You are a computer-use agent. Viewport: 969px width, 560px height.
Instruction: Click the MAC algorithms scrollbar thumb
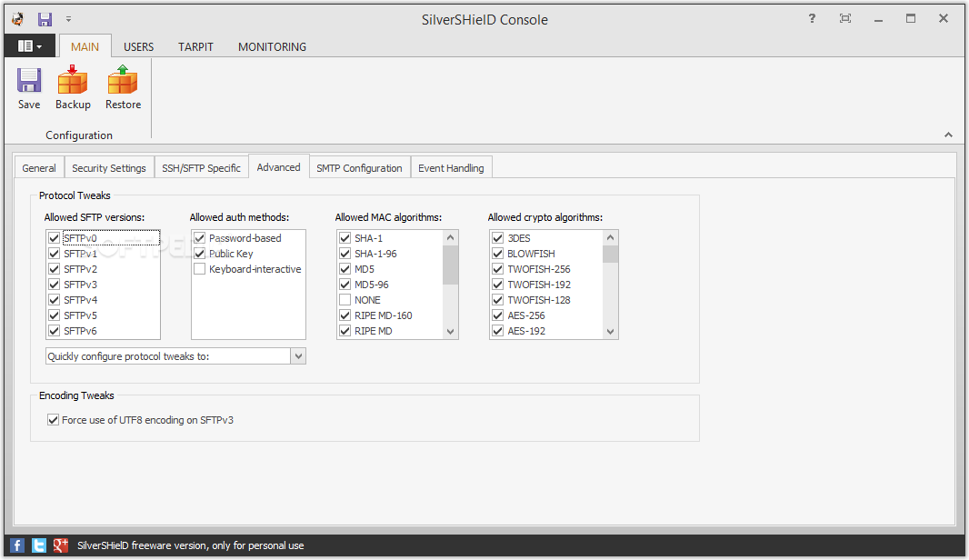pos(451,265)
